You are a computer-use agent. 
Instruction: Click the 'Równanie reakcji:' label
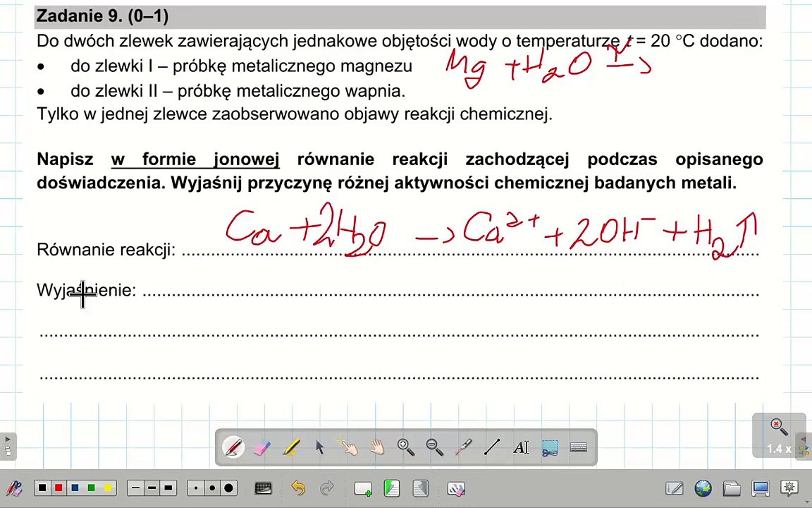(x=106, y=249)
